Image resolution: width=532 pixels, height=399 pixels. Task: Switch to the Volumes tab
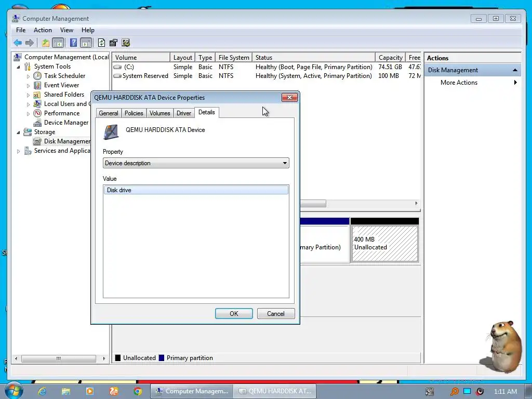point(160,113)
